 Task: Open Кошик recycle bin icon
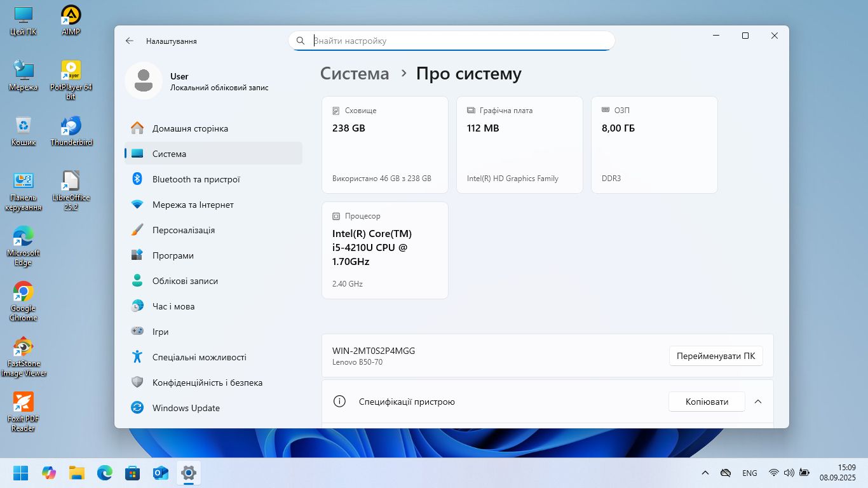24,131
